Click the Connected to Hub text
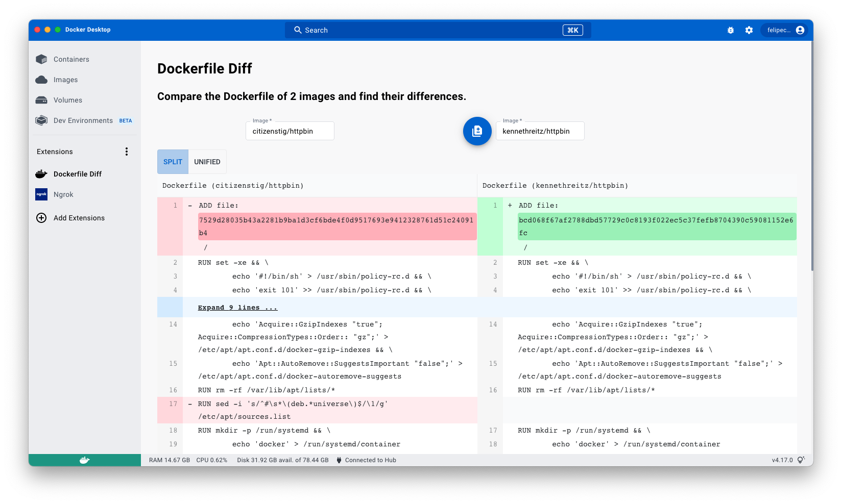842x504 pixels. tap(371, 460)
